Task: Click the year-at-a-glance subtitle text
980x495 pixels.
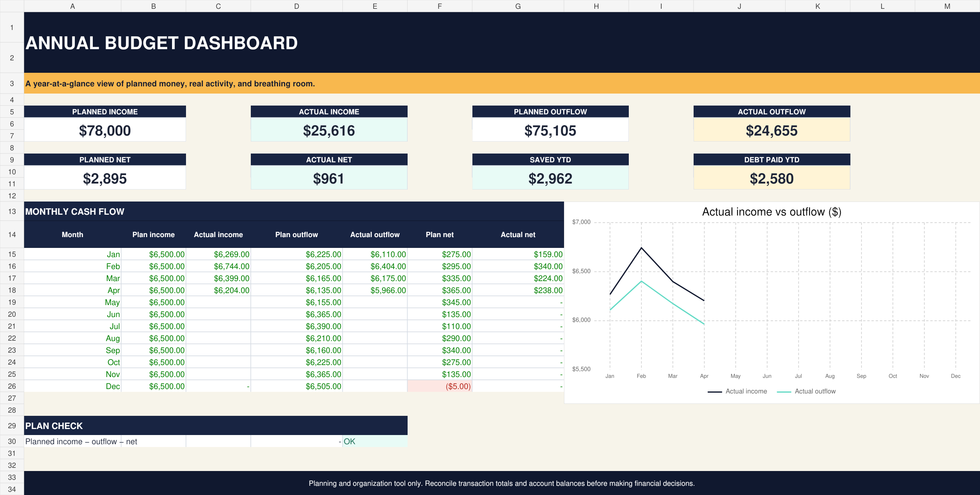Action: click(170, 84)
